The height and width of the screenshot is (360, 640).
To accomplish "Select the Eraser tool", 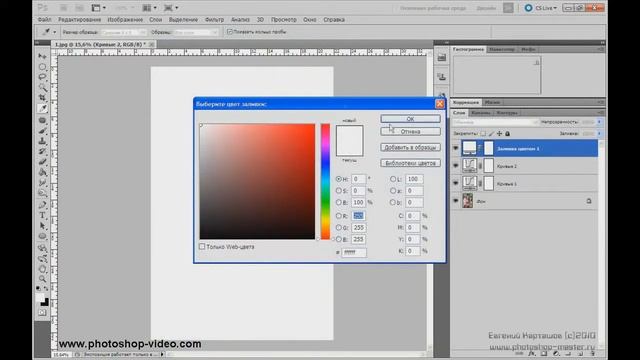I will coord(42,162).
